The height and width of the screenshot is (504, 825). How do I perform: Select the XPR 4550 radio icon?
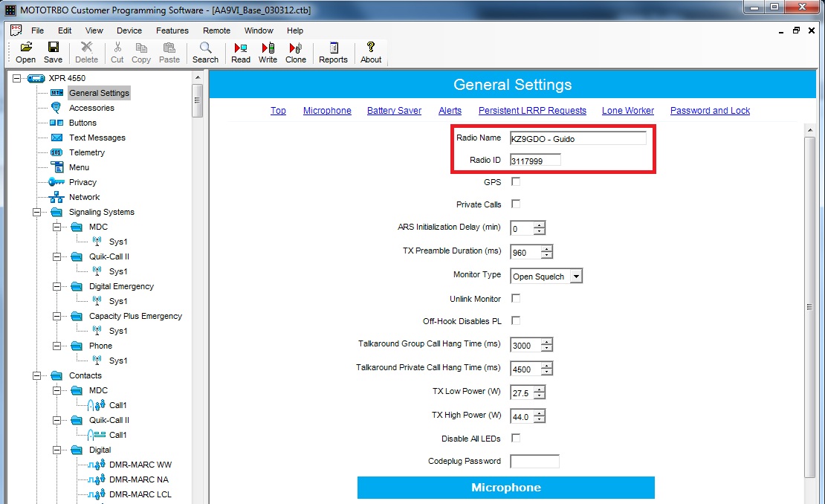pos(36,78)
